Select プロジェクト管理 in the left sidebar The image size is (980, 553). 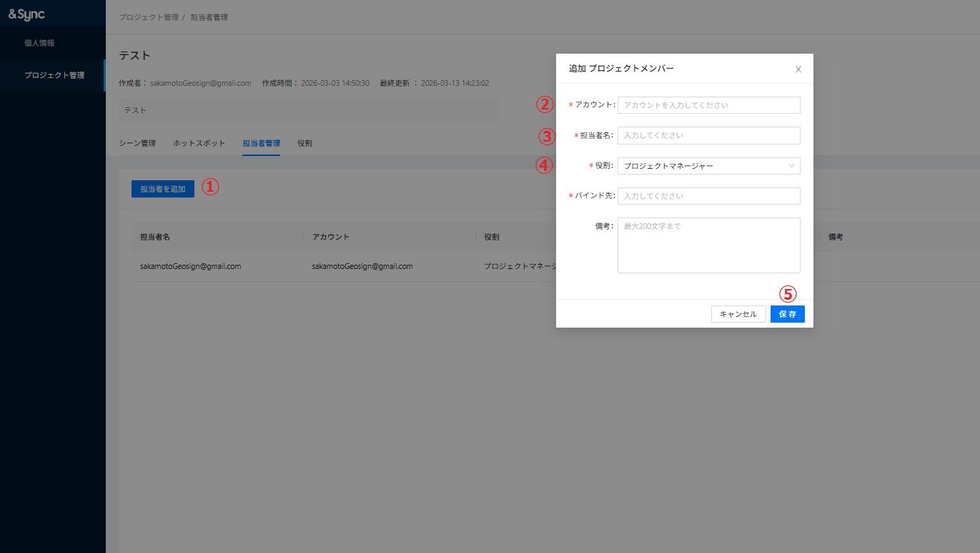point(54,75)
